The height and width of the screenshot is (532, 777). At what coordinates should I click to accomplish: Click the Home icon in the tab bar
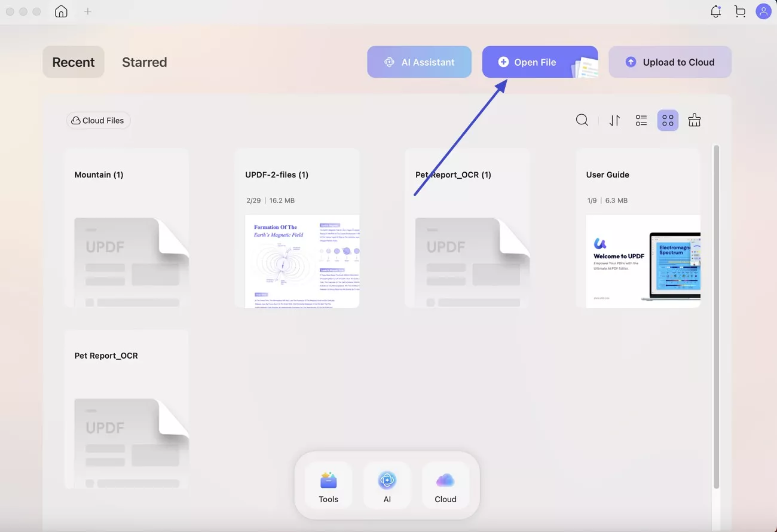60,11
